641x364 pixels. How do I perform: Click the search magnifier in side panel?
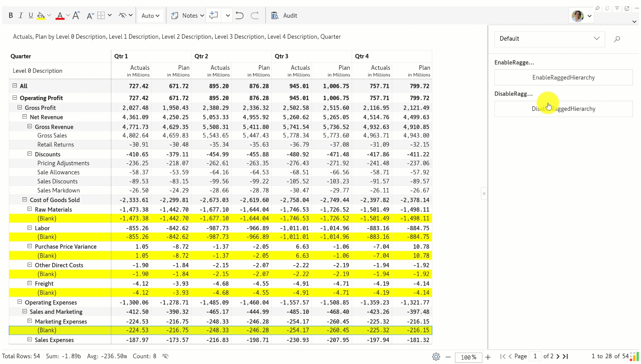coord(617,39)
